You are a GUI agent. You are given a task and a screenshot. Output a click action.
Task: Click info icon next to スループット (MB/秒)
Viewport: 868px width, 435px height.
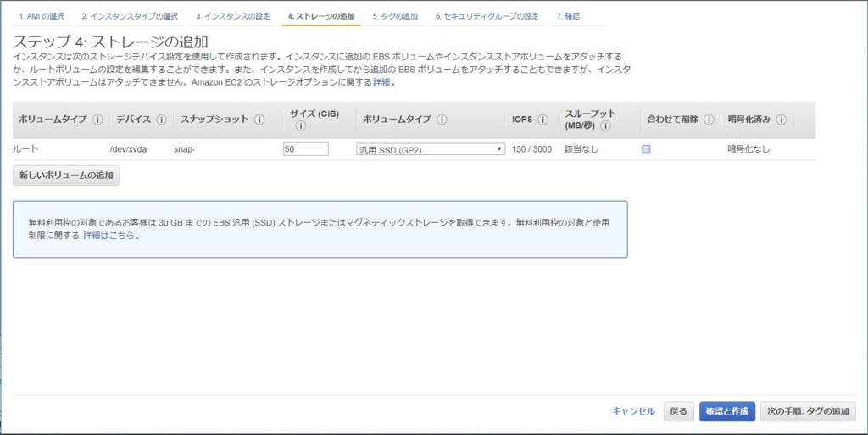click(605, 125)
